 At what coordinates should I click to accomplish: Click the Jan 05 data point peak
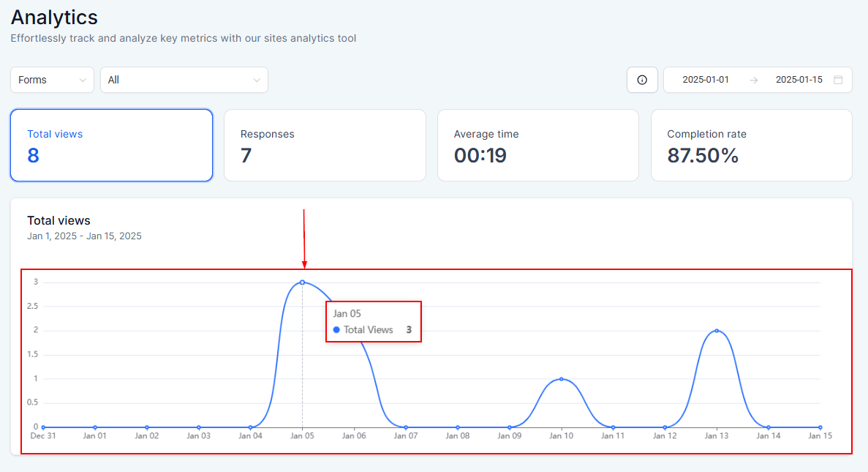302,282
